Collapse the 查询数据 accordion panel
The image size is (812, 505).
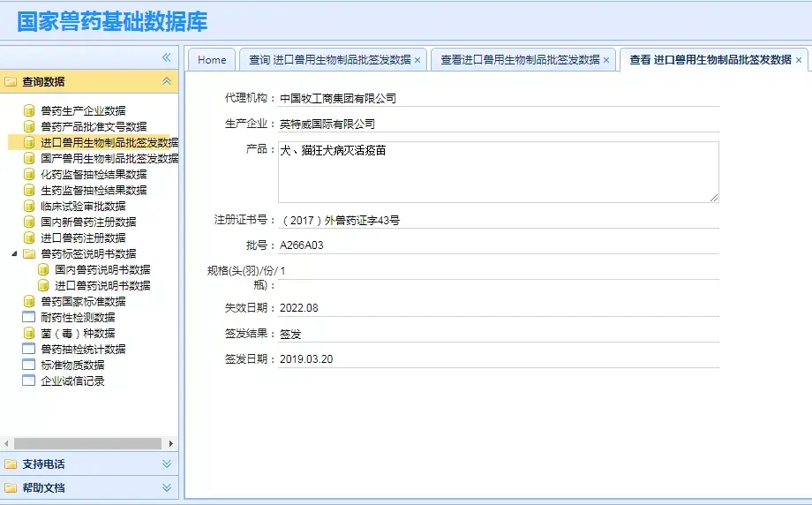point(167,81)
